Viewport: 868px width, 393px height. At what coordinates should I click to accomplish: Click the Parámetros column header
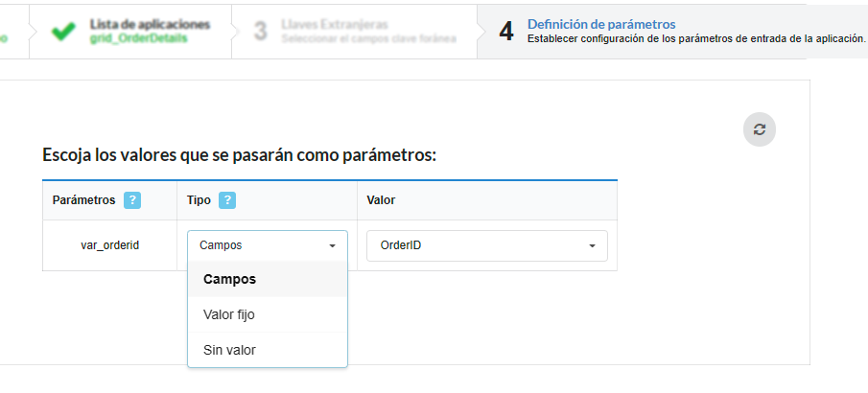click(83, 200)
